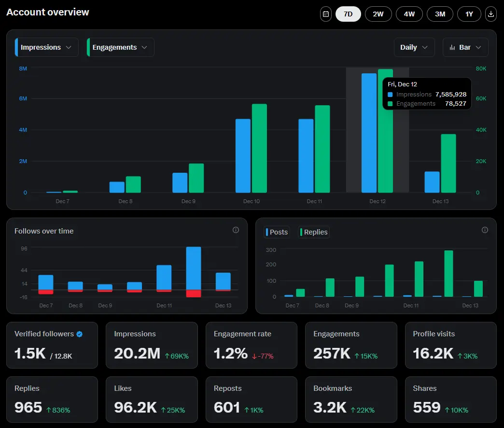
Task: Open the calendar date picker icon
Action: point(326,14)
